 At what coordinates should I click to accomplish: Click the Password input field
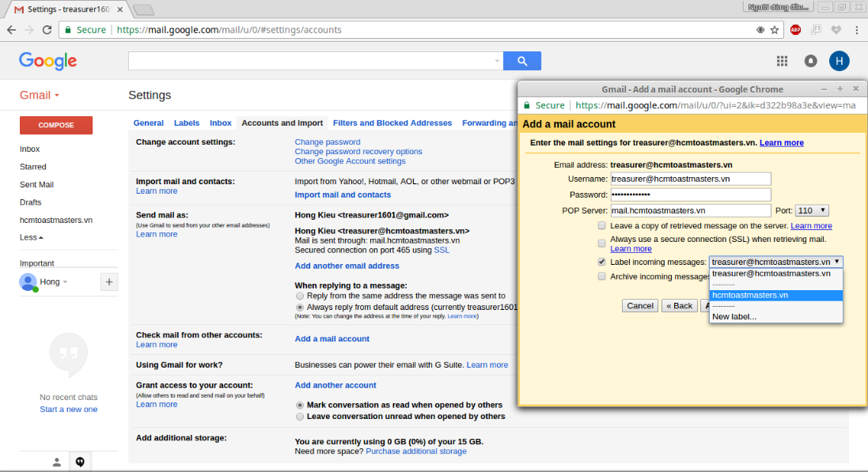[690, 194]
